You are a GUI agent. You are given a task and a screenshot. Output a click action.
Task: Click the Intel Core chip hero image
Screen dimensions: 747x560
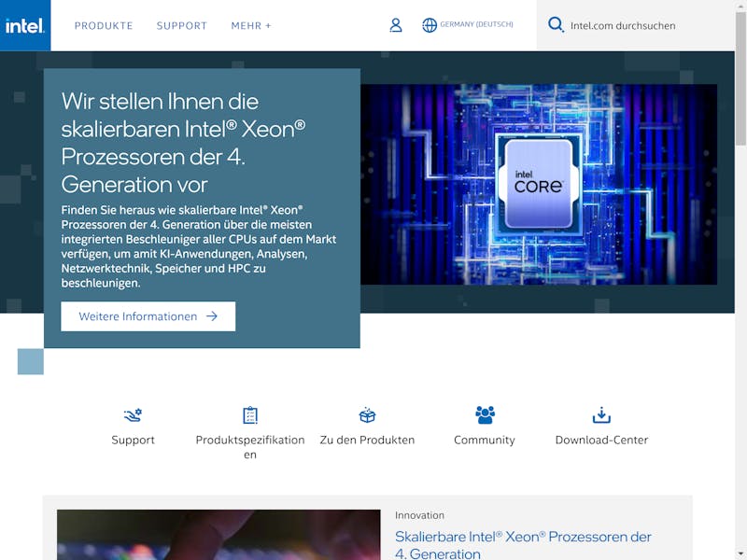[539, 184]
